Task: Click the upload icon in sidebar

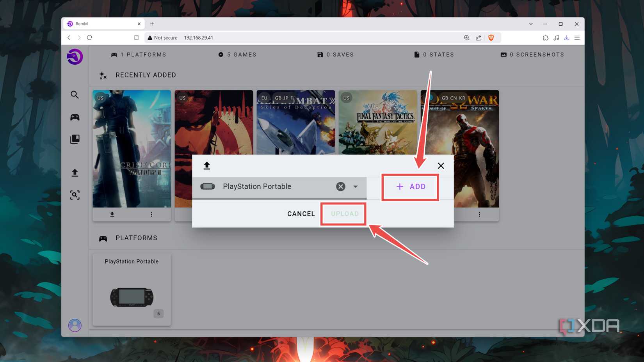Action: point(75,173)
